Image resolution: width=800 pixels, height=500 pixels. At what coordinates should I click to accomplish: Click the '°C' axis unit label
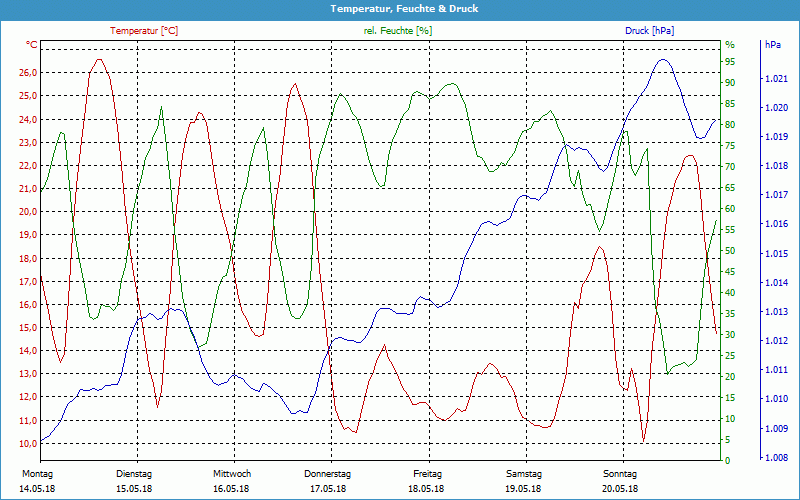pos(32,45)
